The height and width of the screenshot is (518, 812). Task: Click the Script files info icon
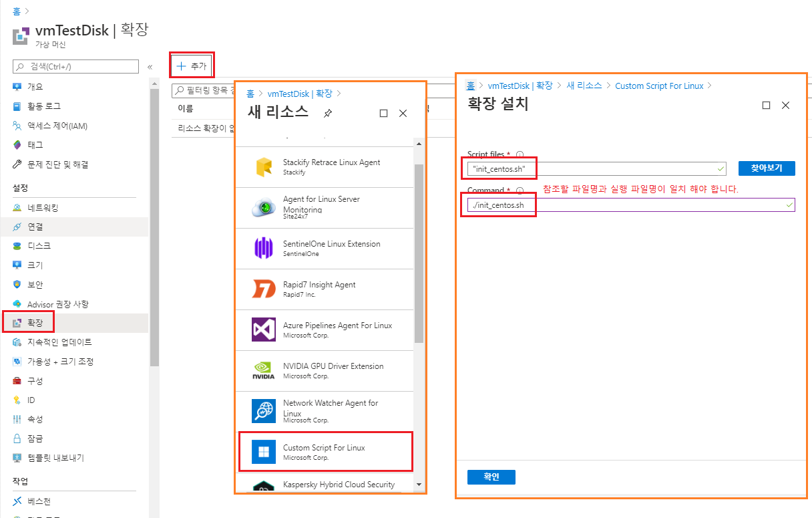point(520,154)
